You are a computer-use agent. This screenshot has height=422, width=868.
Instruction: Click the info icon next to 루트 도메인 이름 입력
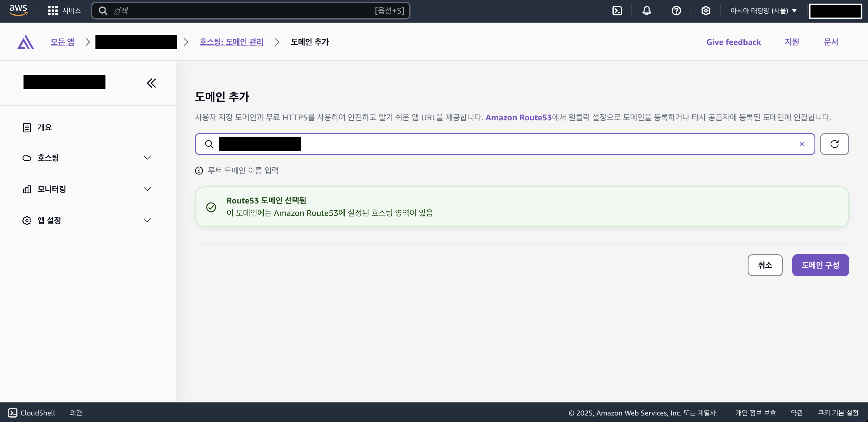pyautogui.click(x=199, y=171)
